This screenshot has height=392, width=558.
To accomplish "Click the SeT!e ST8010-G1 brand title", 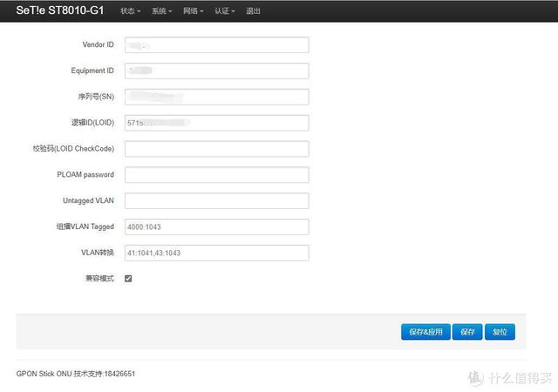I will [x=60, y=10].
